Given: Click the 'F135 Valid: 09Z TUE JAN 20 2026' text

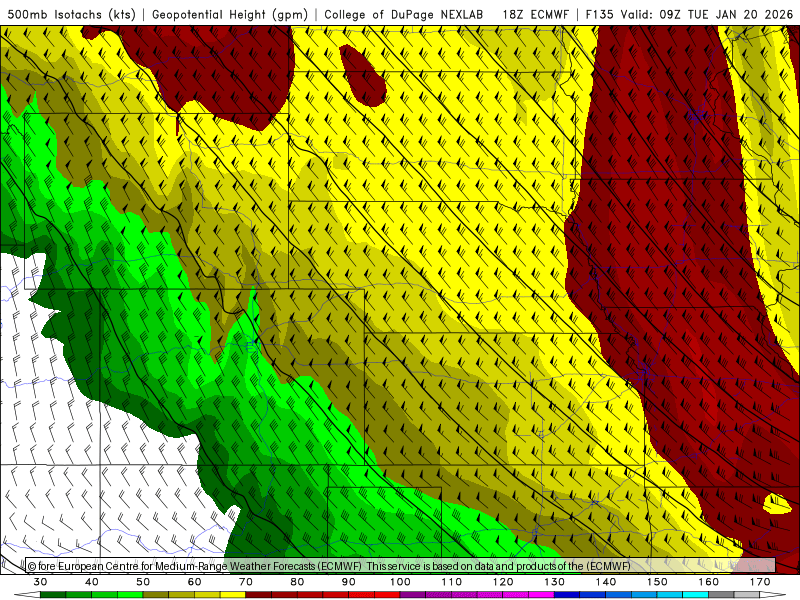Looking at the screenshot, I should point(689,14).
